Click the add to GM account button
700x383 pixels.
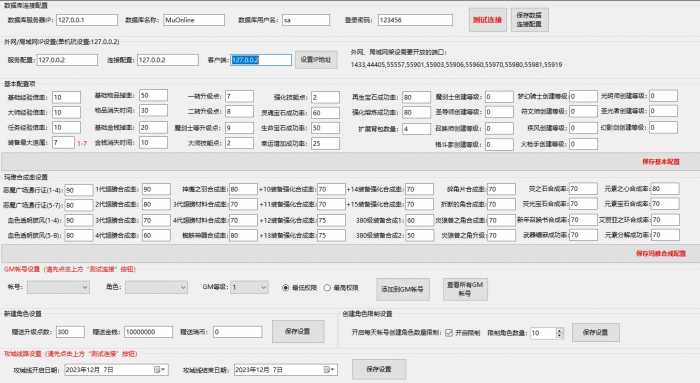click(403, 289)
